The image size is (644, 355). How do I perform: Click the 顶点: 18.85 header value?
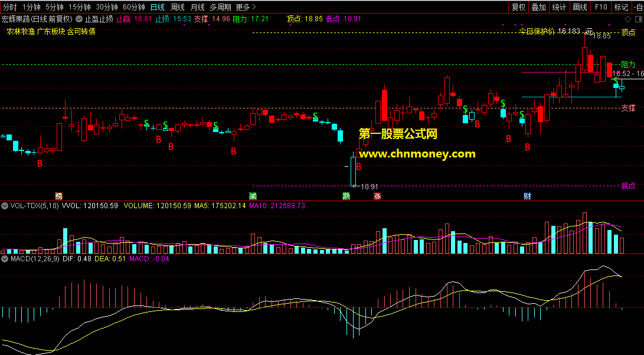point(305,19)
